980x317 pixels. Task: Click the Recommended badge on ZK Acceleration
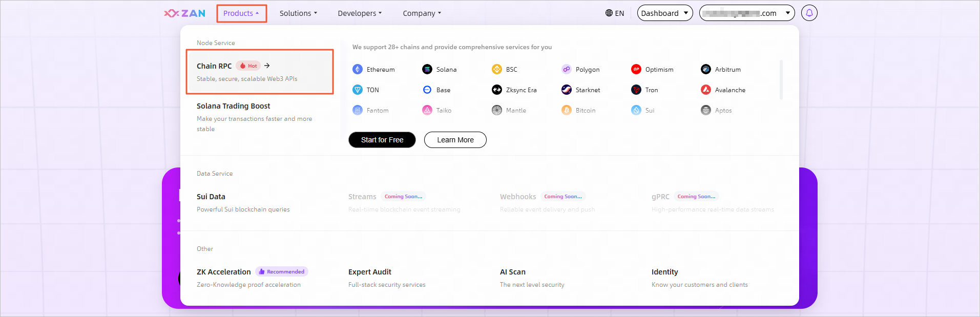point(282,271)
